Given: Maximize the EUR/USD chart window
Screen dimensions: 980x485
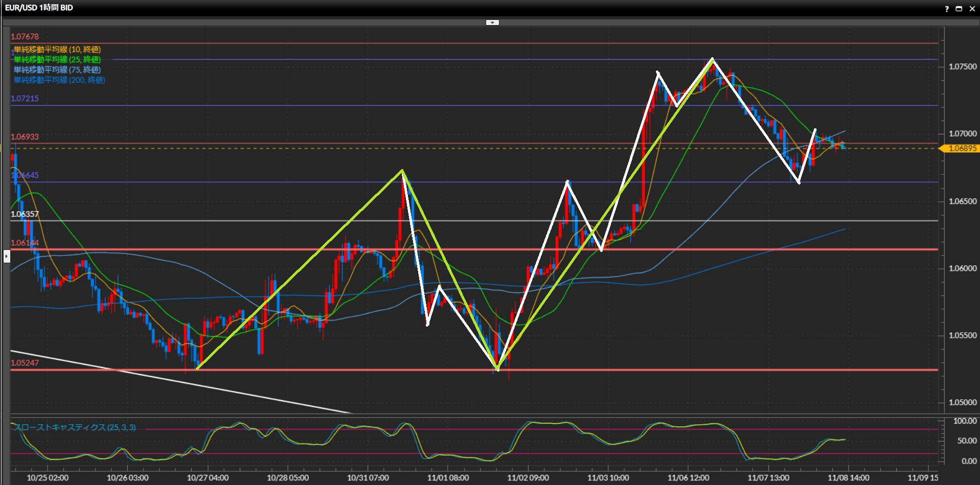Looking at the screenshot, I should 959,9.
